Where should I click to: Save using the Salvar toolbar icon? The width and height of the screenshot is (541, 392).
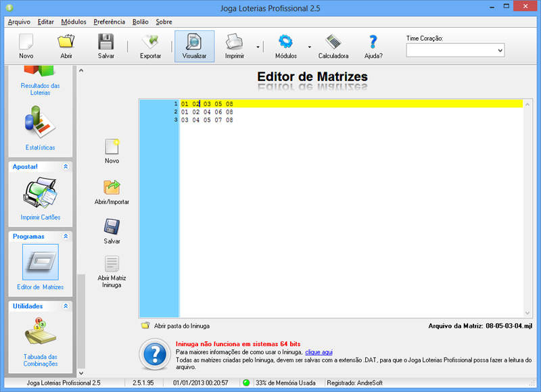point(105,45)
